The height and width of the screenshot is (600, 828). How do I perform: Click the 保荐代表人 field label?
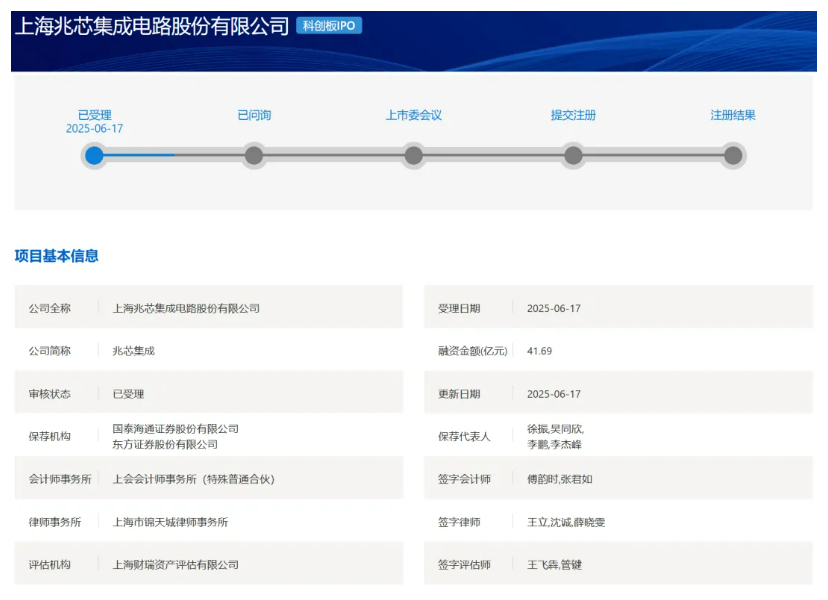pyautogui.click(x=464, y=436)
